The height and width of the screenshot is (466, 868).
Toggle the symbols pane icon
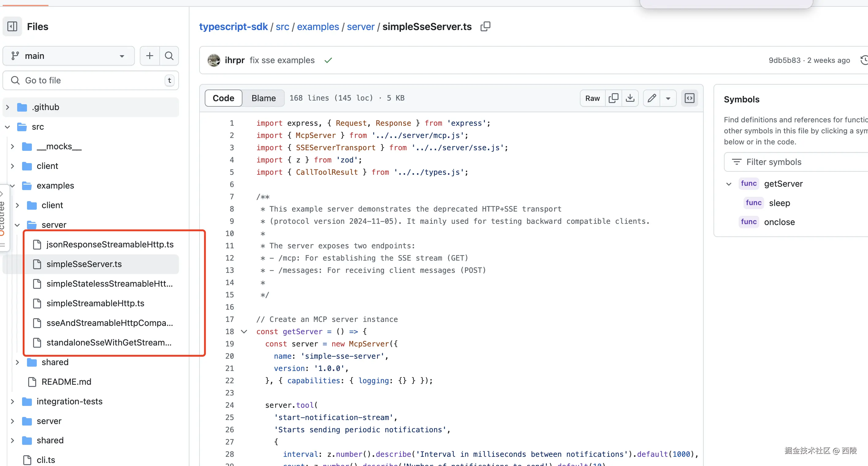(689, 98)
